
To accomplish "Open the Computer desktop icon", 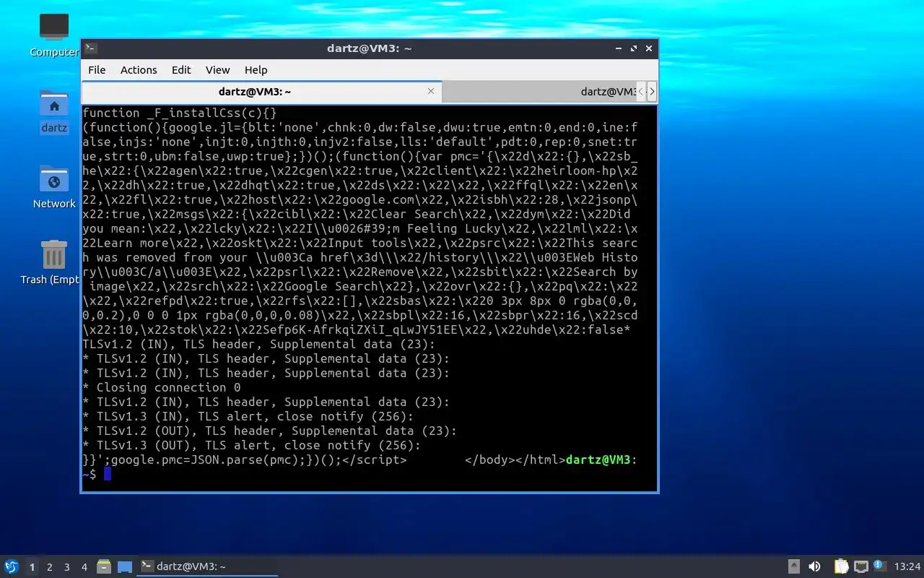I will pos(54,35).
